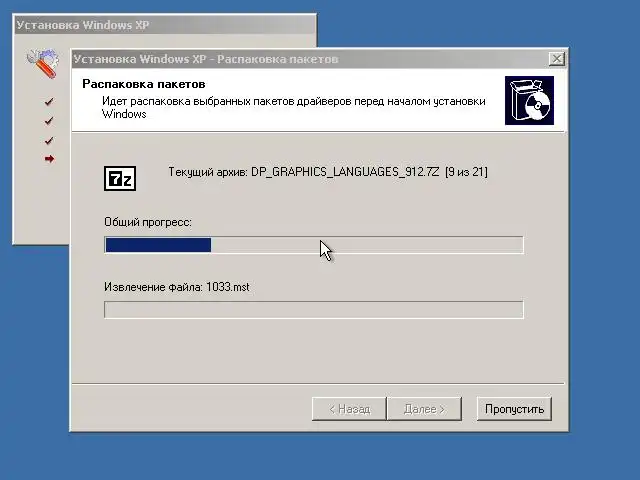Click the disabled Назад button
Image resolution: width=640 pixels, height=480 pixels.
click(x=349, y=409)
